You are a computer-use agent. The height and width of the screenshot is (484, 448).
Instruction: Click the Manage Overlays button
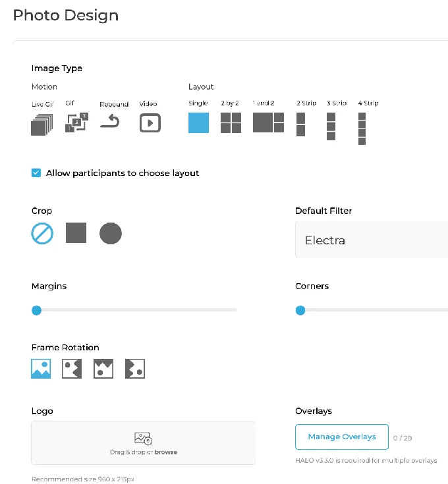(342, 437)
